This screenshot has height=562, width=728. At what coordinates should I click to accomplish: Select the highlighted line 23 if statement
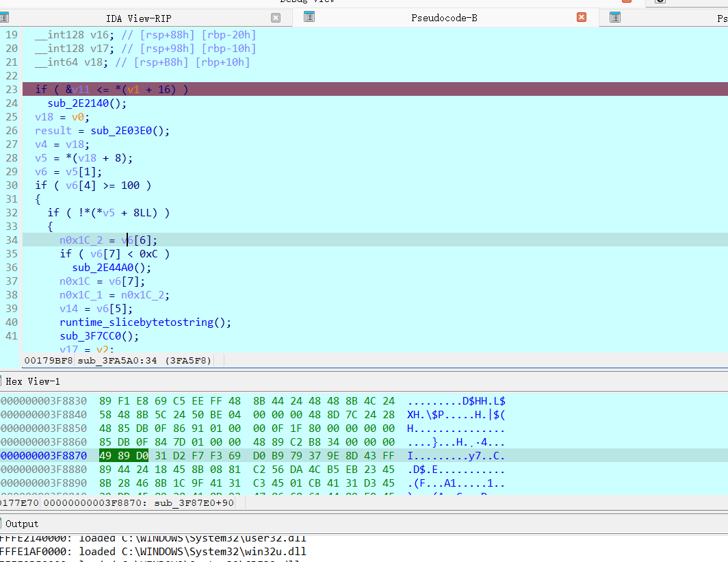coord(112,90)
